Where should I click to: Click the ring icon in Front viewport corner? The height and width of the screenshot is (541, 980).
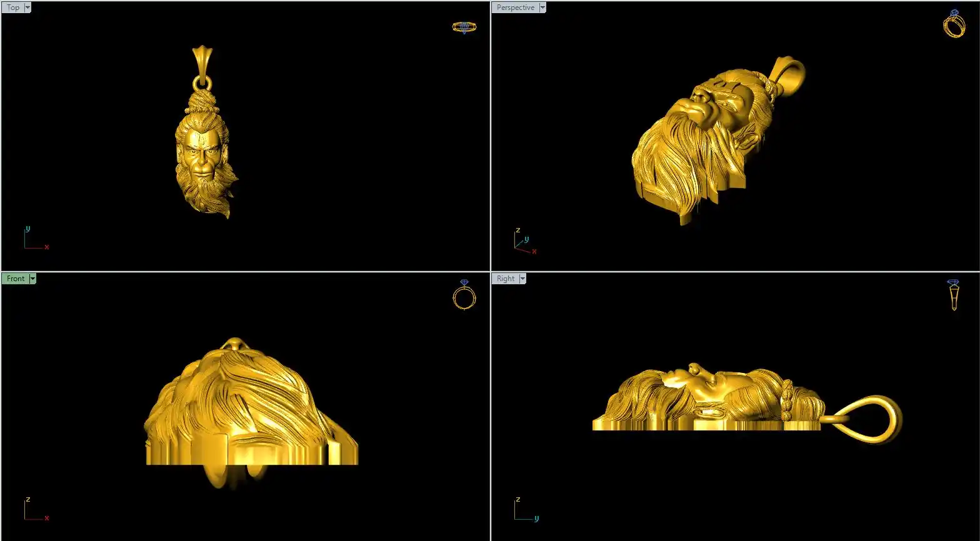pyautogui.click(x=464, y=295)
